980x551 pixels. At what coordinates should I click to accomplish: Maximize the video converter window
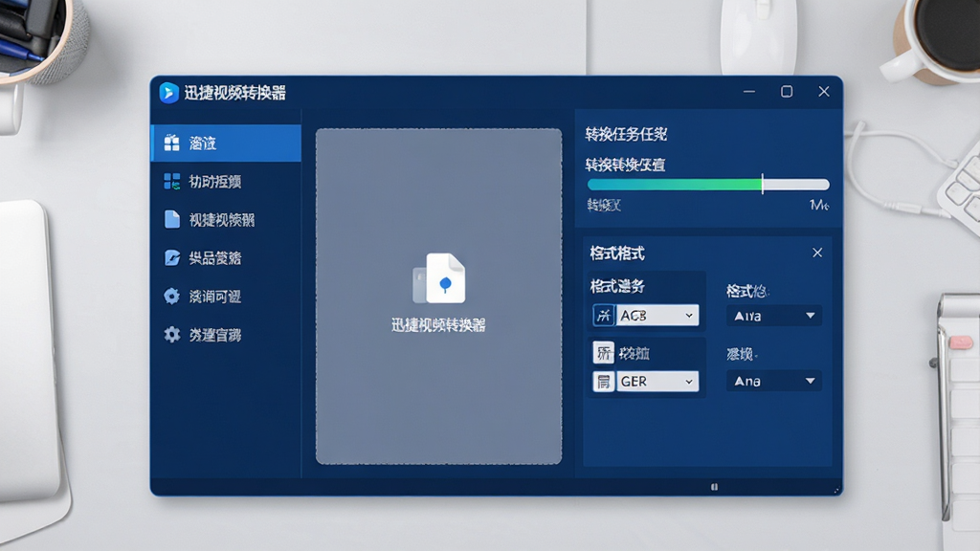coord(787,92)
